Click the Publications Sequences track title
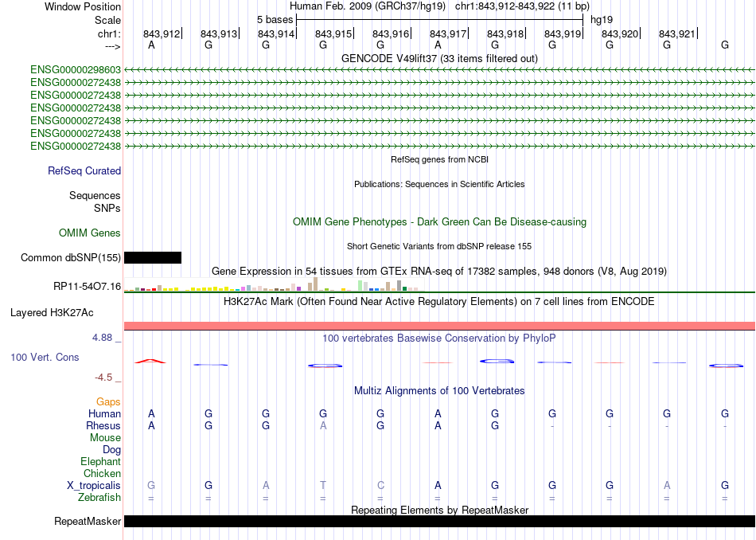The image size is (756, 540). coord(439,184)
